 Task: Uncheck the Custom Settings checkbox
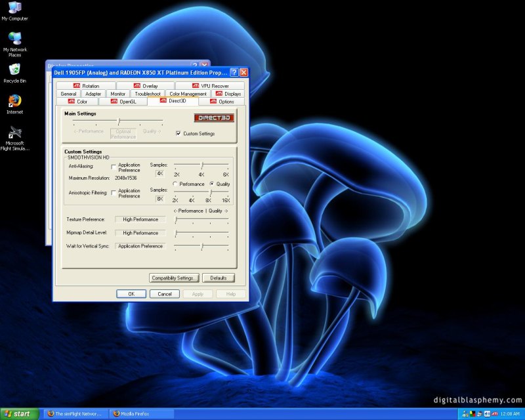point(178,133)
